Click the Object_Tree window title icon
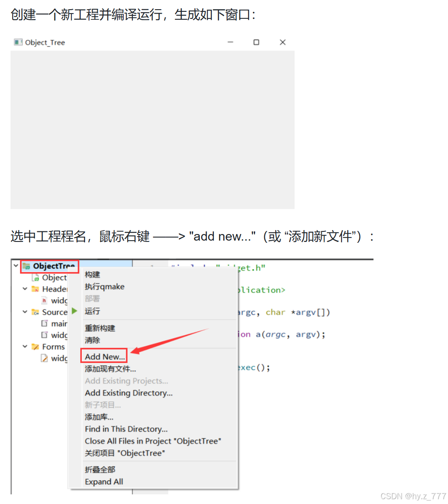The image size is (448, 504). pyautogui.click(x=18, y=42)
